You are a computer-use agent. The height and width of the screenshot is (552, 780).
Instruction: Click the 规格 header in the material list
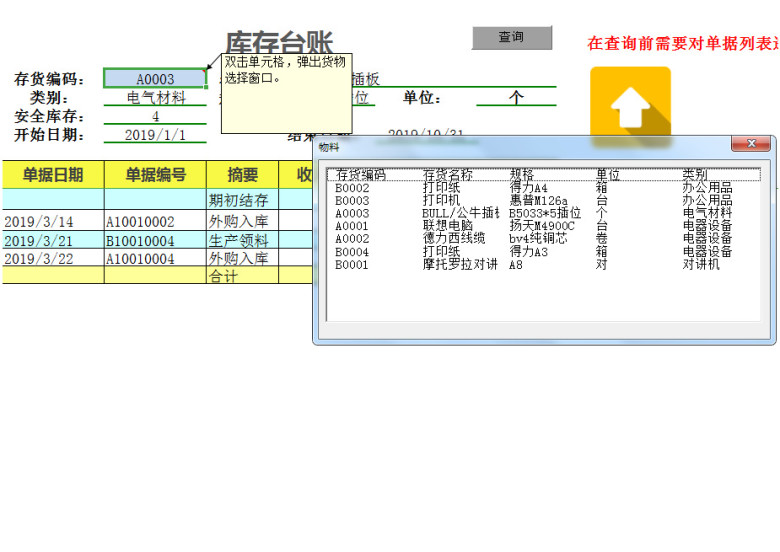tap(521, 175)
